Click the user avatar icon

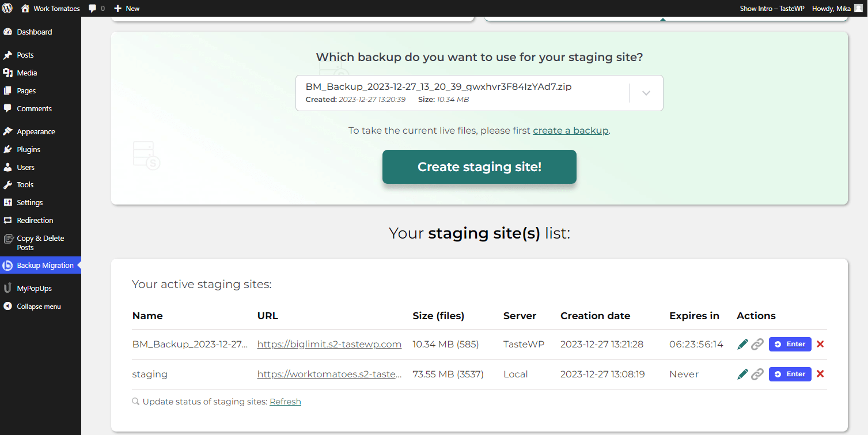pyautogui.click(x=858, y=8)
